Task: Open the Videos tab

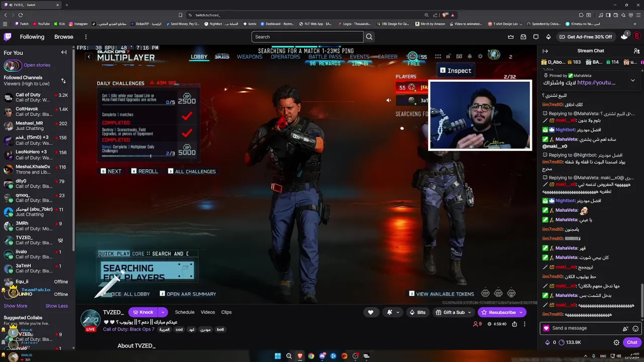Action: 208,312
